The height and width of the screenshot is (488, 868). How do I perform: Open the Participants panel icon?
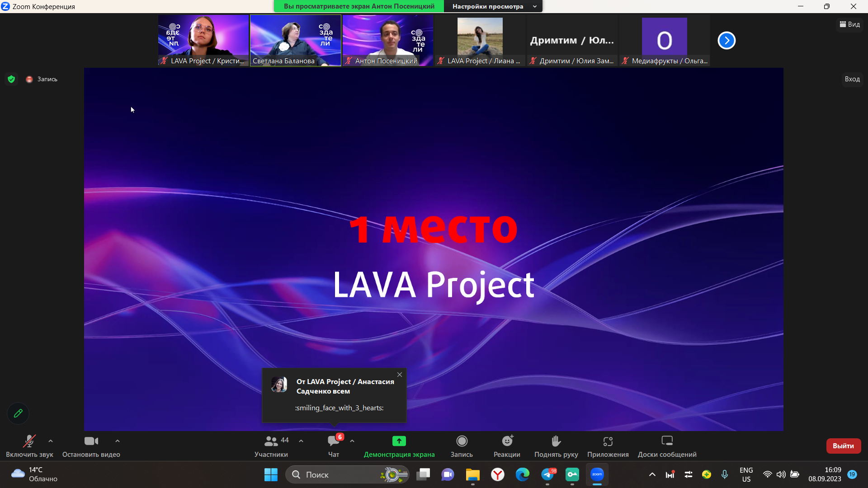tap(271, 441)
